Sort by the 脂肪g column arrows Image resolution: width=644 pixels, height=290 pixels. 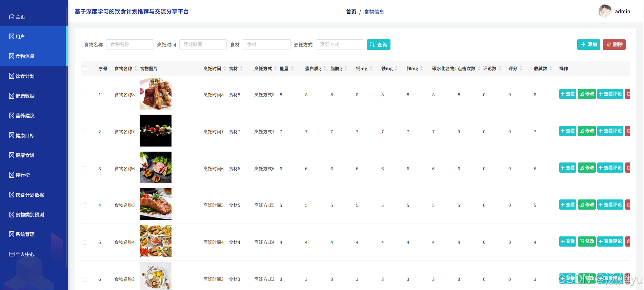pos(346,69)
